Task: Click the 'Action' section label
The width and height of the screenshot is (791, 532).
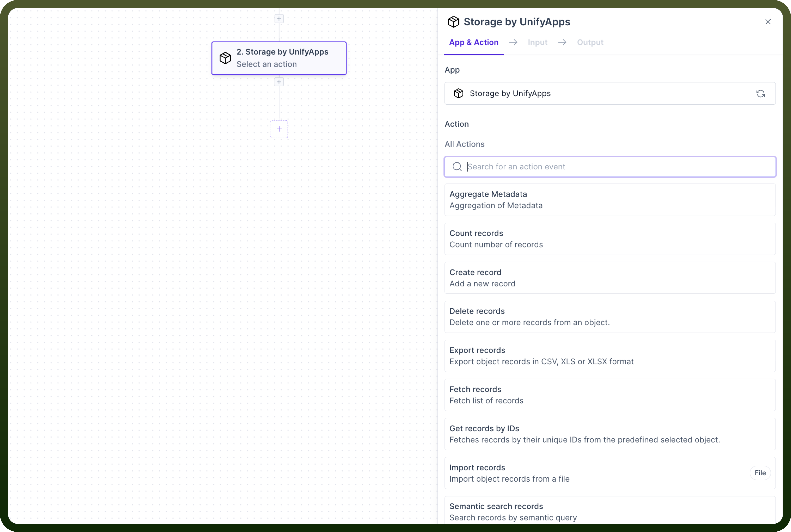Action: click(457, 124)
